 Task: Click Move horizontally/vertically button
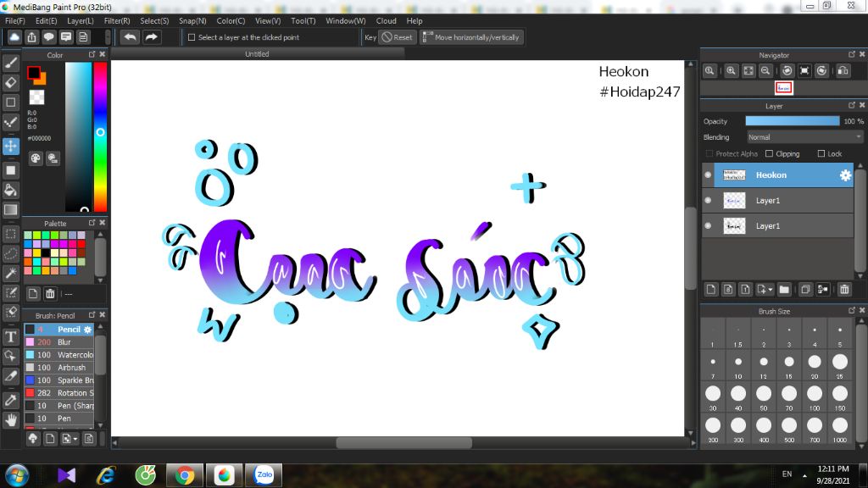click(x=471, y=37)
